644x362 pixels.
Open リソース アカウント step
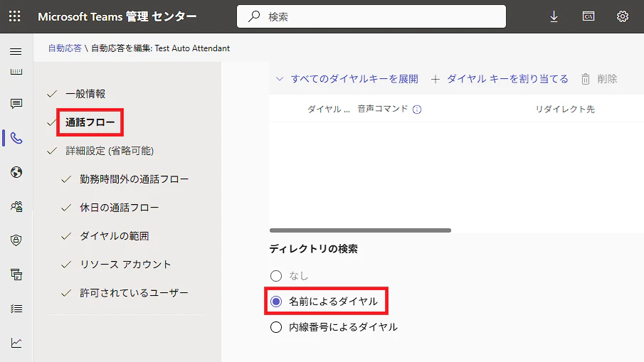[x=125, y=265]
